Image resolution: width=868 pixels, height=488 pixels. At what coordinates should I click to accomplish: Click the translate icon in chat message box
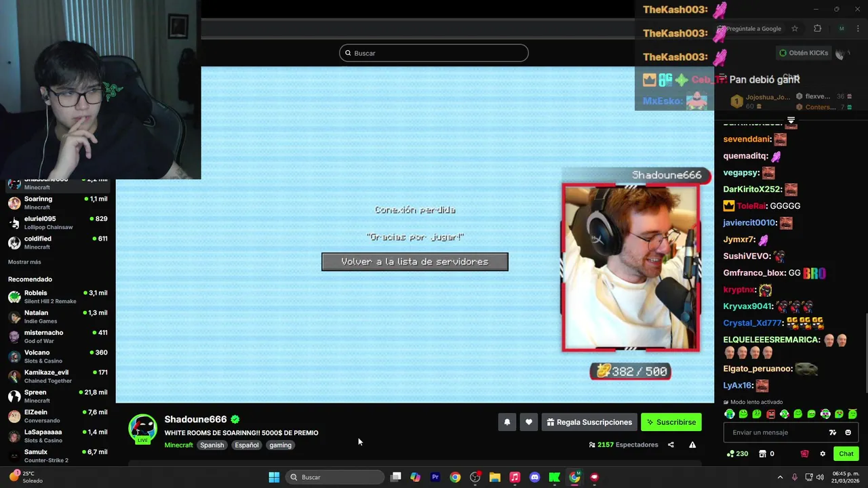coord(833,432)
